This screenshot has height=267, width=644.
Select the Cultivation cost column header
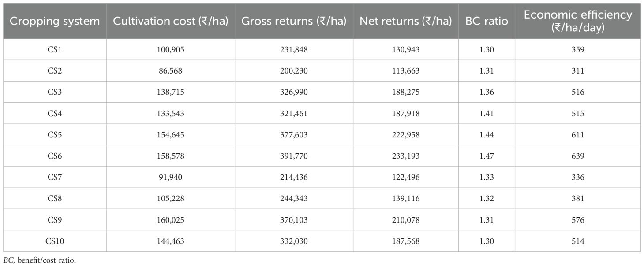click(170, 22)
